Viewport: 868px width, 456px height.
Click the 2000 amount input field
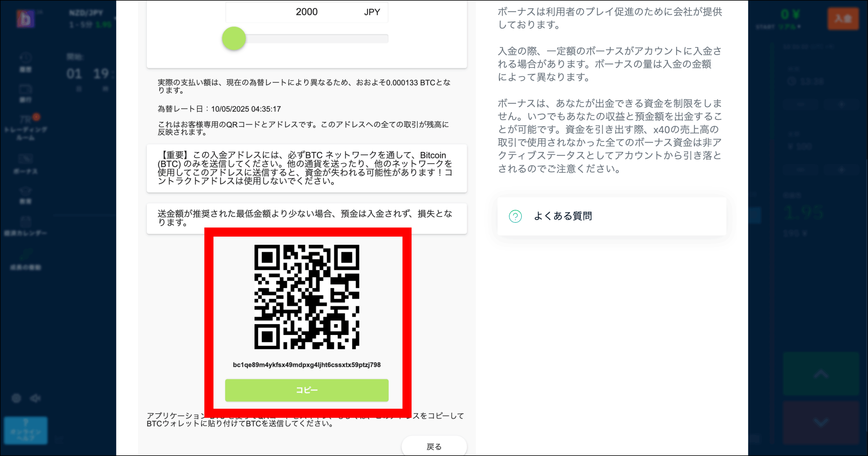pyautogui.click(x=307, y=12)
